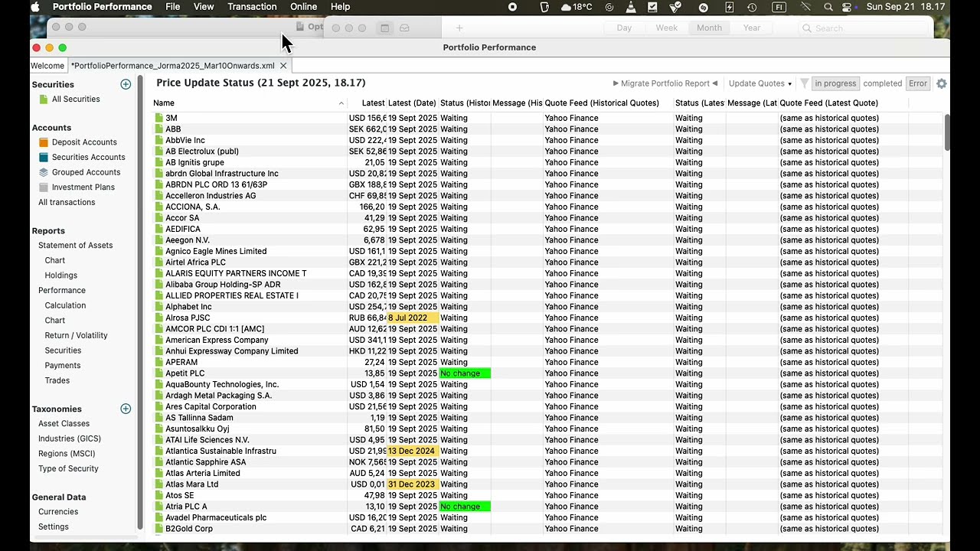Select the American Express Company row
This screenshot has width=980, height=551.
[x=547, y=340]
